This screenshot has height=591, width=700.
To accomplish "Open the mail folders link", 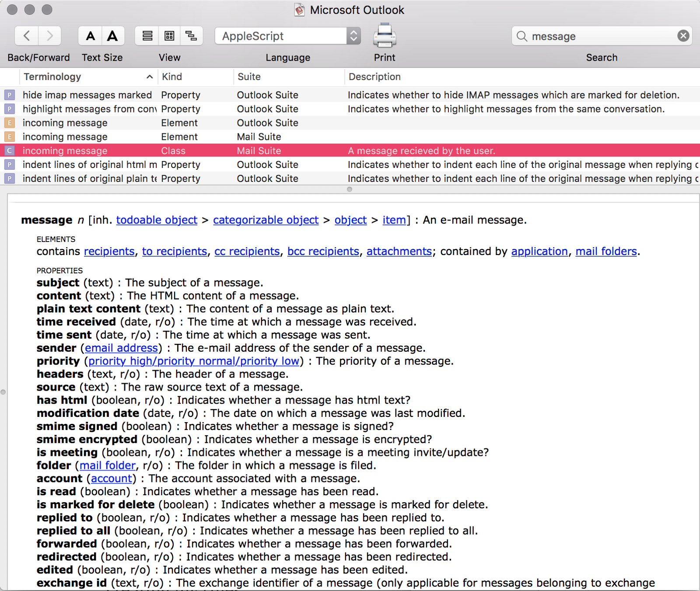I will pyautogui.click(x=606, y=252).
